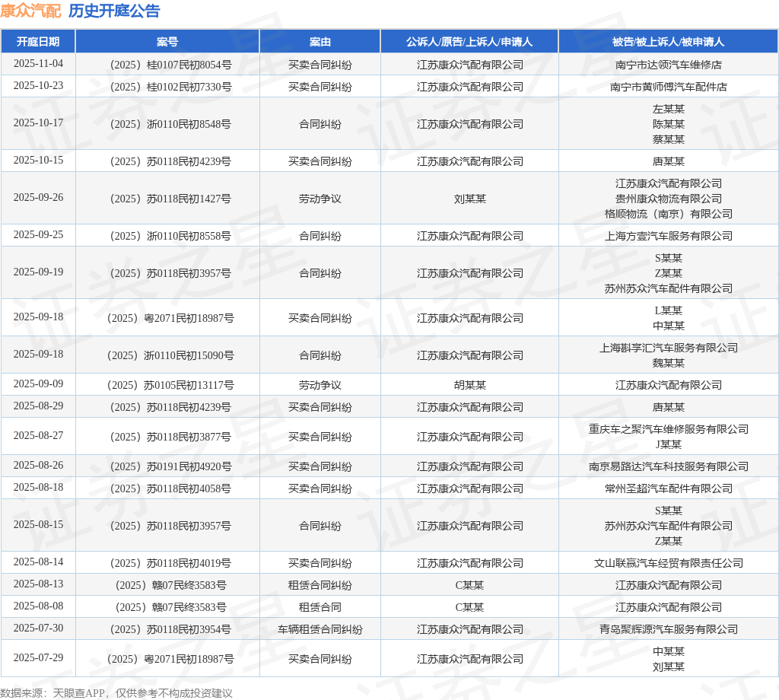Select date cell 2025-08-26
This screenshot has height=700, width=779.
[38, 466]
